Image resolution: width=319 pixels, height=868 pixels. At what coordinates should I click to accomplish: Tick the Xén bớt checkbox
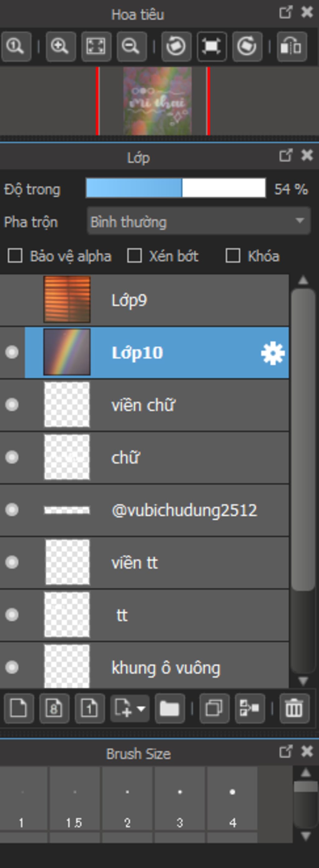tap(134, 256)
